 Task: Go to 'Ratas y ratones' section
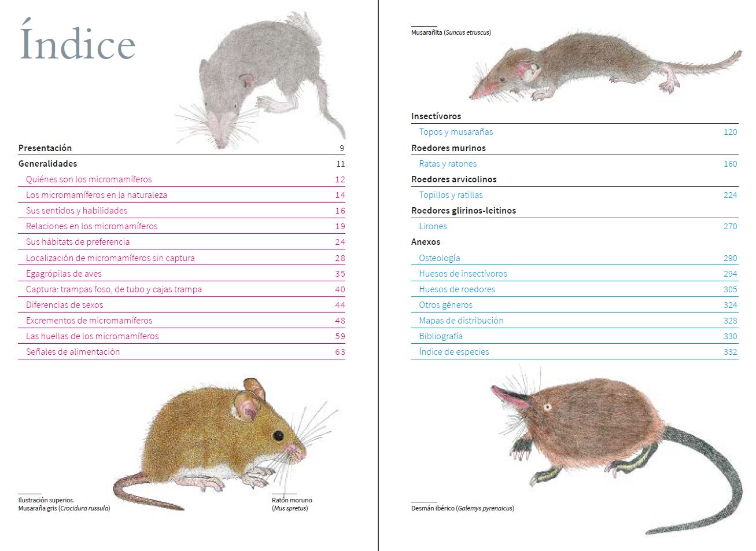(448, 164)
